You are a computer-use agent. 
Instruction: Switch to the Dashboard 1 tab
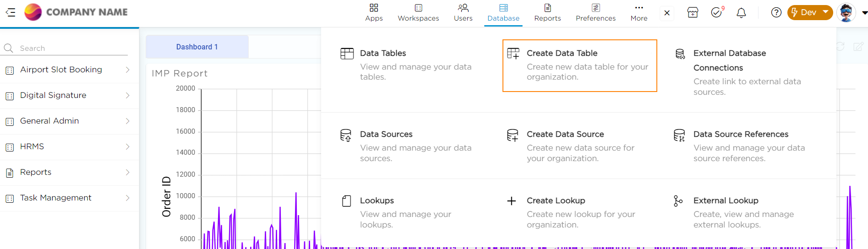click(197, 47)
